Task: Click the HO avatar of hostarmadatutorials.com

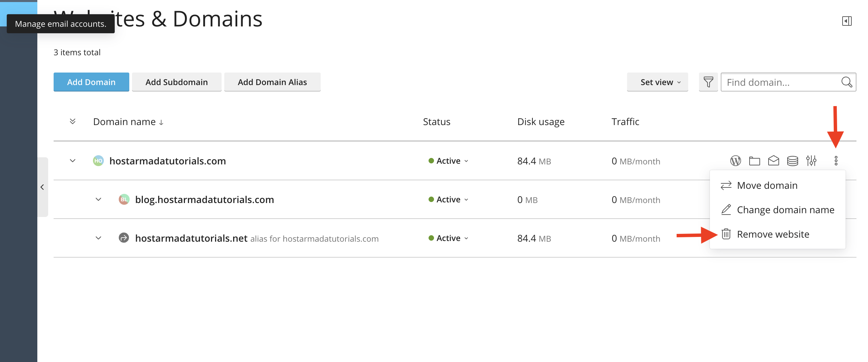Action: (x=98, y=161)
